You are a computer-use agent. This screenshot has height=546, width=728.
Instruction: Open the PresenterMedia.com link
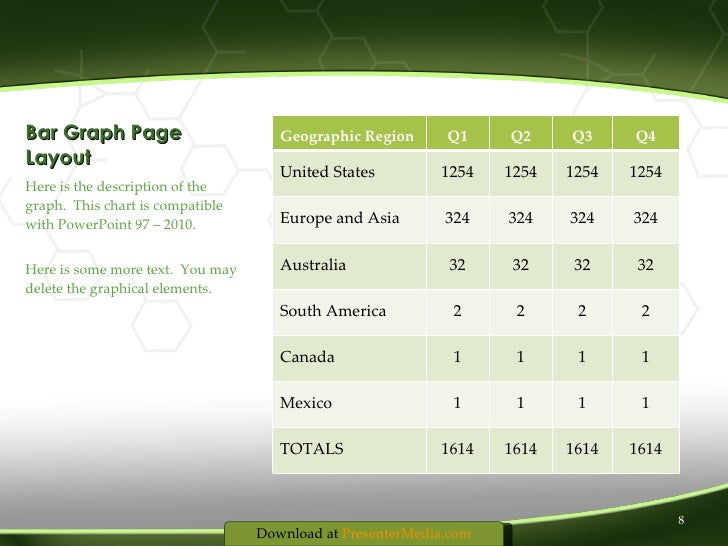pyautogui.click(x=406, y=533)
